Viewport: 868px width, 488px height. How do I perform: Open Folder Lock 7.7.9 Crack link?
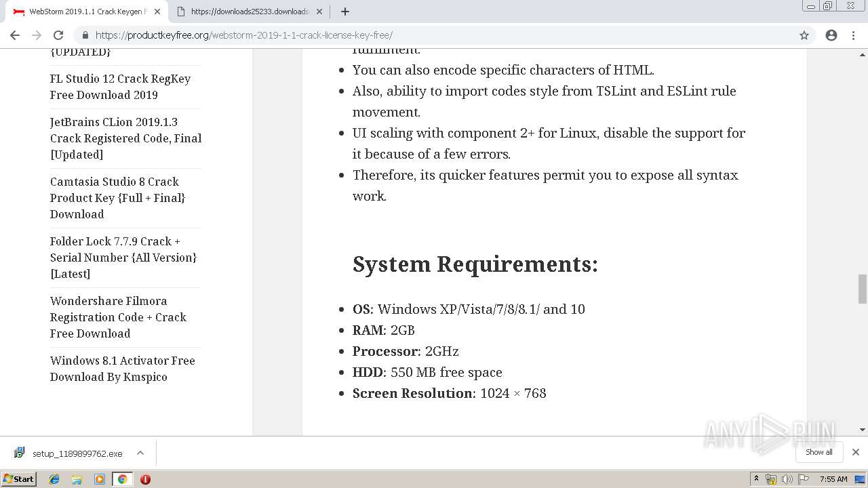123,258
